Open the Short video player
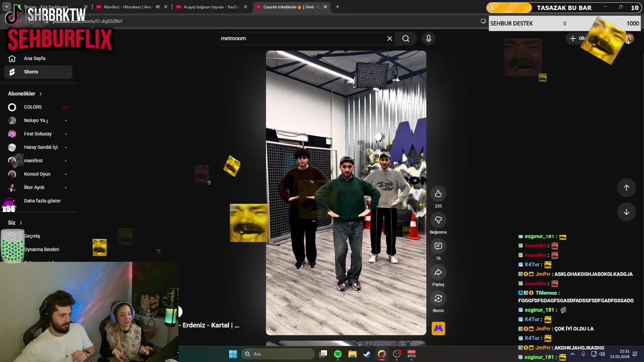 click(x=346, y=193)
